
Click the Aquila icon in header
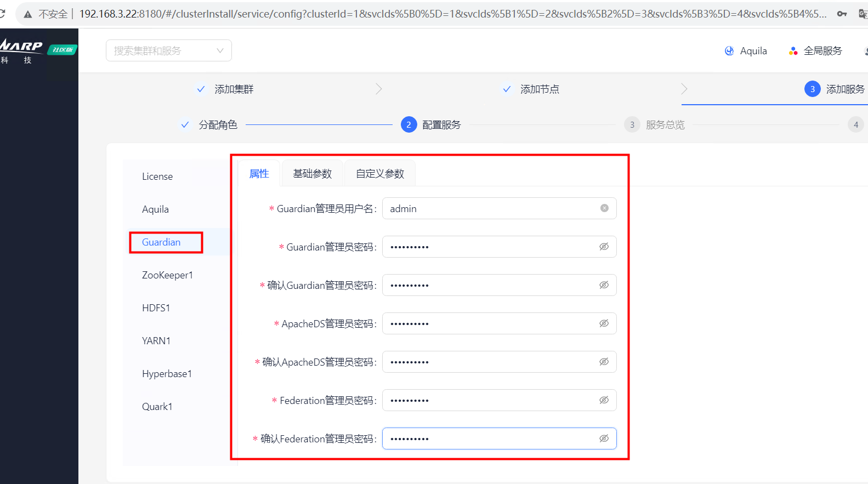tap(729, 51)
